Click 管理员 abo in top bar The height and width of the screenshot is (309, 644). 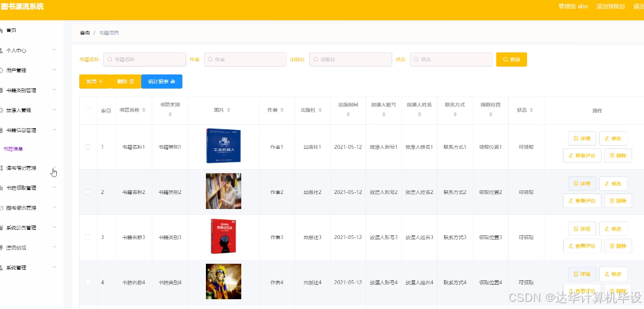click(x=573, y=6)
